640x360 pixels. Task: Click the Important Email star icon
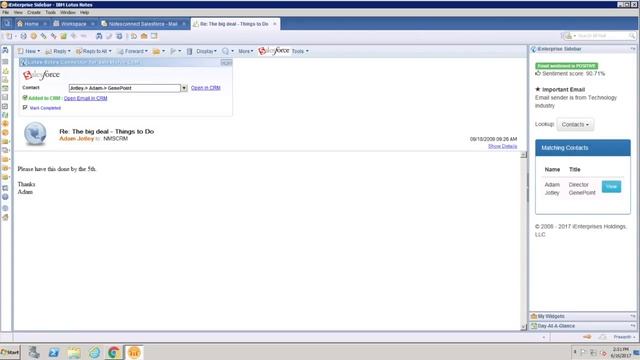(538, 89)
